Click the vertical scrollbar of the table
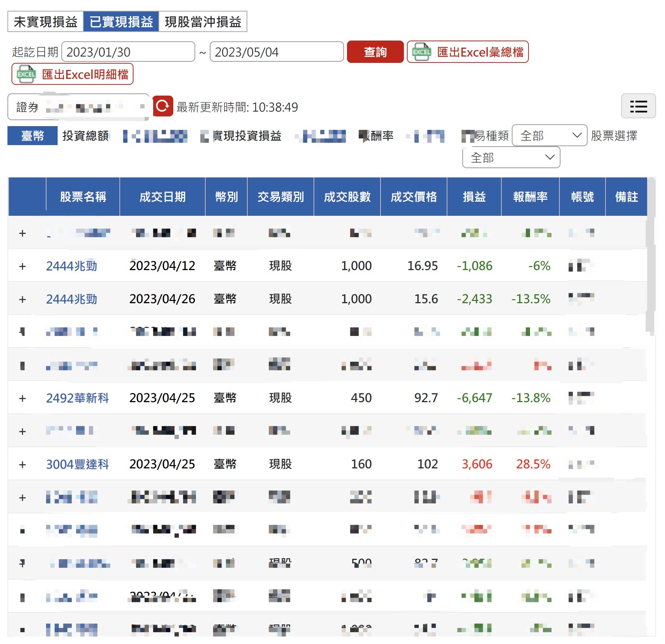Viewport: 665px width, 644px height. point(651,257)
